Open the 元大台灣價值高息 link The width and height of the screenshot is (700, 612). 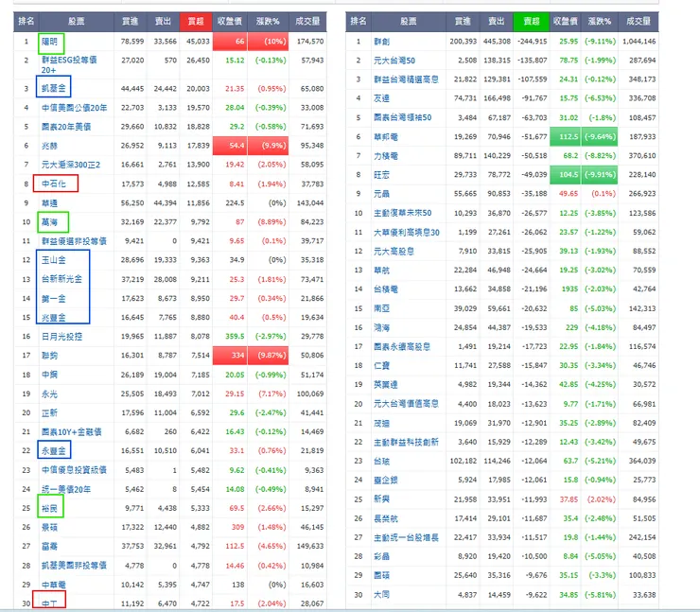tap(406, 404)
